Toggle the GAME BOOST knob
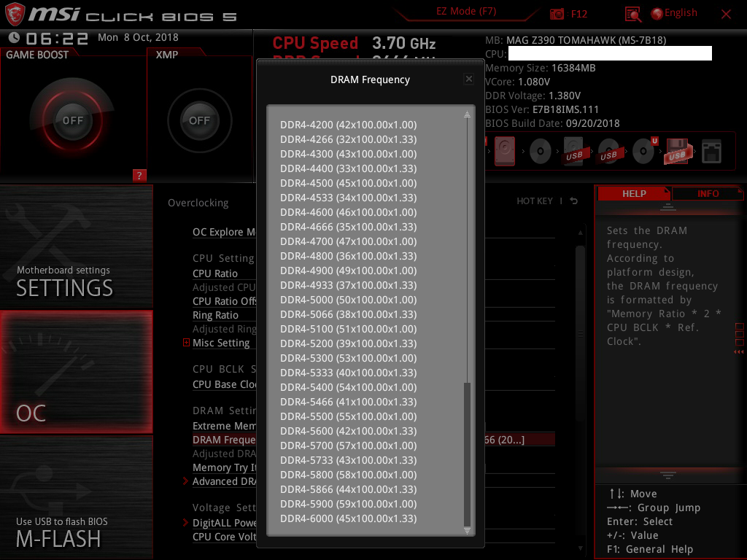 [x=72, y=120]
